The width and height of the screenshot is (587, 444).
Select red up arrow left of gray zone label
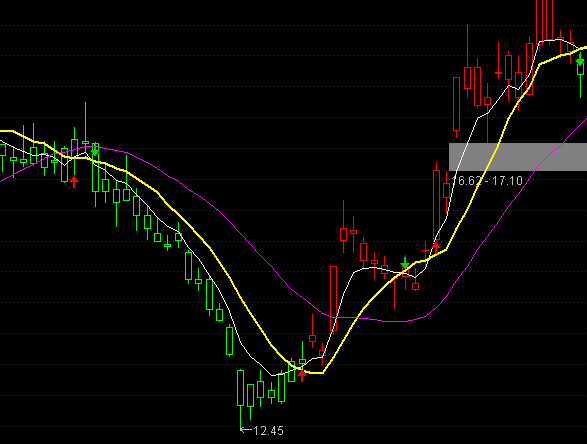[x=436, y=247]
